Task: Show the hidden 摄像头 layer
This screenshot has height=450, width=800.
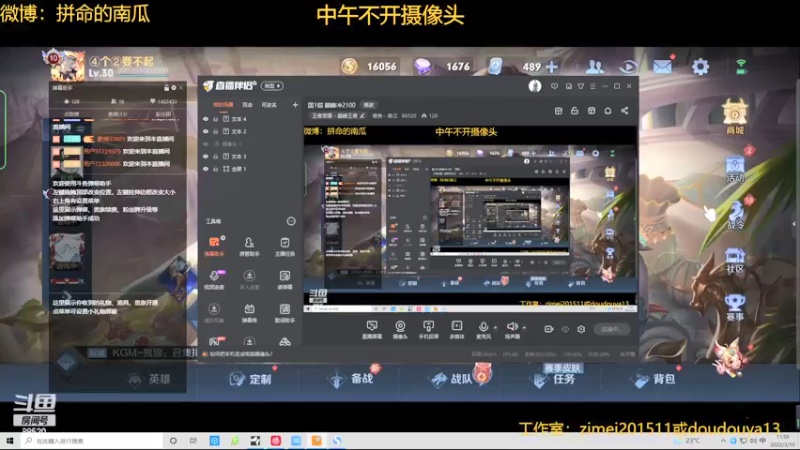Action: click(x=206, y=144)
